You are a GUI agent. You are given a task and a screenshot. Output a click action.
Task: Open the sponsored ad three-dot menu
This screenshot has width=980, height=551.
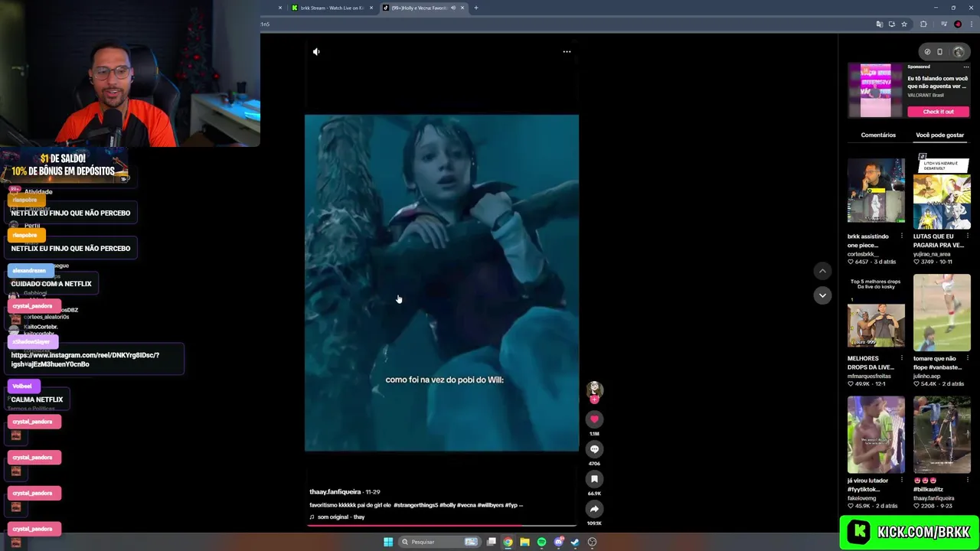click(966, 67)
